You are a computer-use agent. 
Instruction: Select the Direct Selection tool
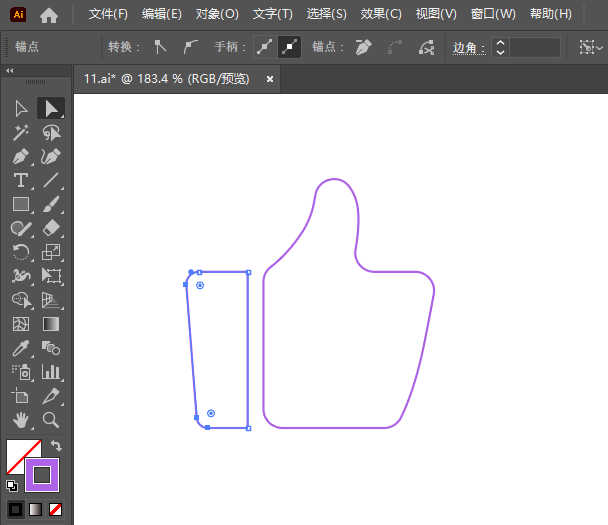click(51, 109)
